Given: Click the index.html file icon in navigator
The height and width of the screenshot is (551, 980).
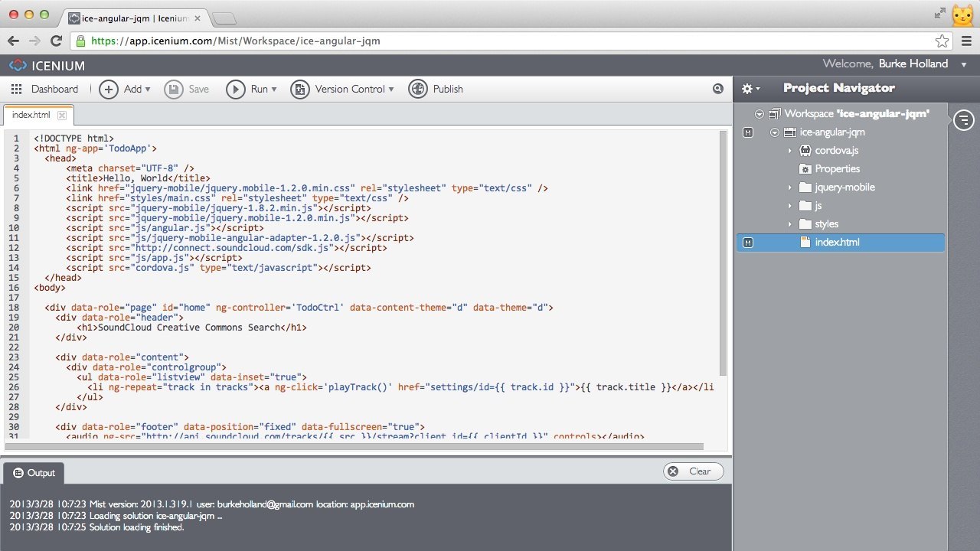Looking at the screenshot, I should point(805,242).
